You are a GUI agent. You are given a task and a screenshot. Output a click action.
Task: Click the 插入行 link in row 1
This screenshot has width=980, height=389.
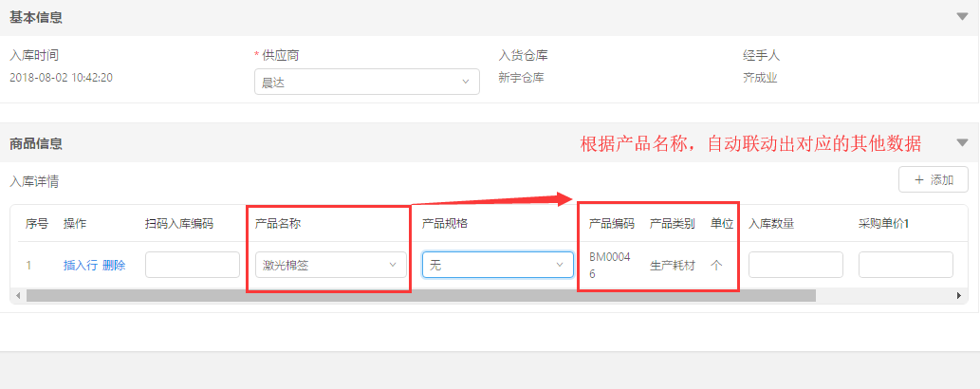pyautogui.click(x=80, y=265)
